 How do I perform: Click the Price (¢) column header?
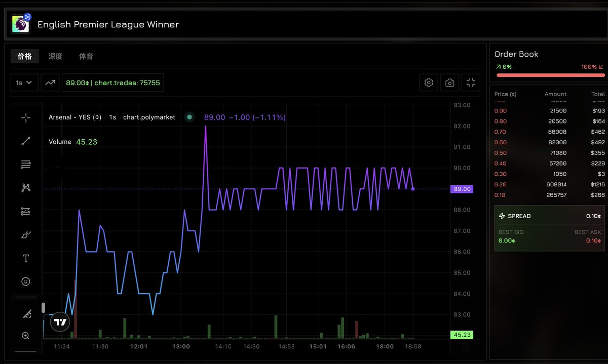tap(506, 94)
